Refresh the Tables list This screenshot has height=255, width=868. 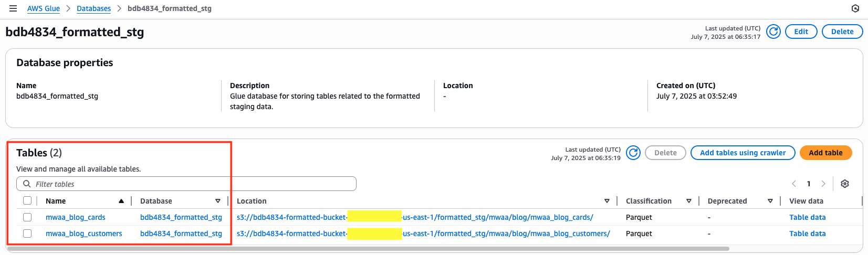click(x=633, y=153)
